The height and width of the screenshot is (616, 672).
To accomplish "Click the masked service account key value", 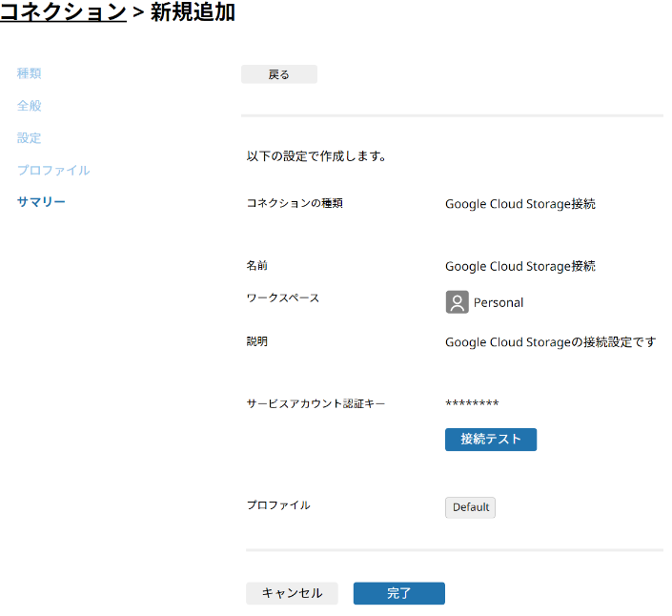I will (472, 404).
